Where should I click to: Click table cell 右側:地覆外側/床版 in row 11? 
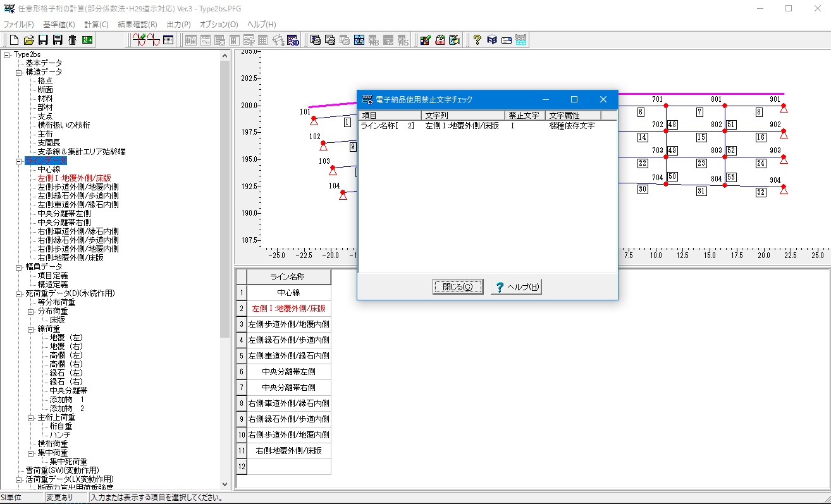point(289,450)
